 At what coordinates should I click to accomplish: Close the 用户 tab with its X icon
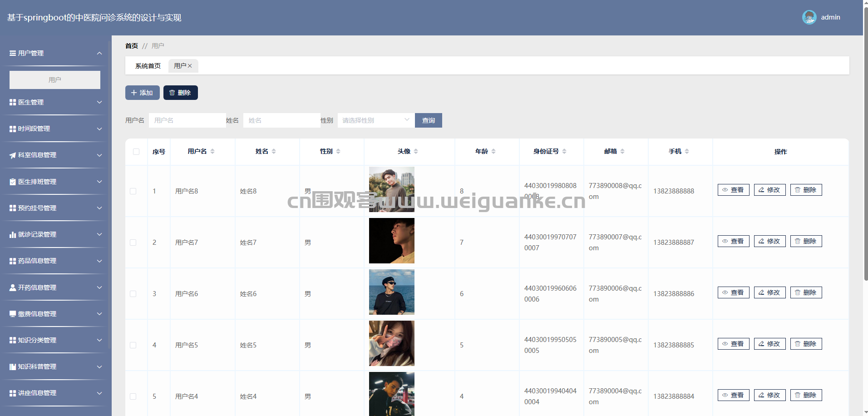click(x=190, y=66)
